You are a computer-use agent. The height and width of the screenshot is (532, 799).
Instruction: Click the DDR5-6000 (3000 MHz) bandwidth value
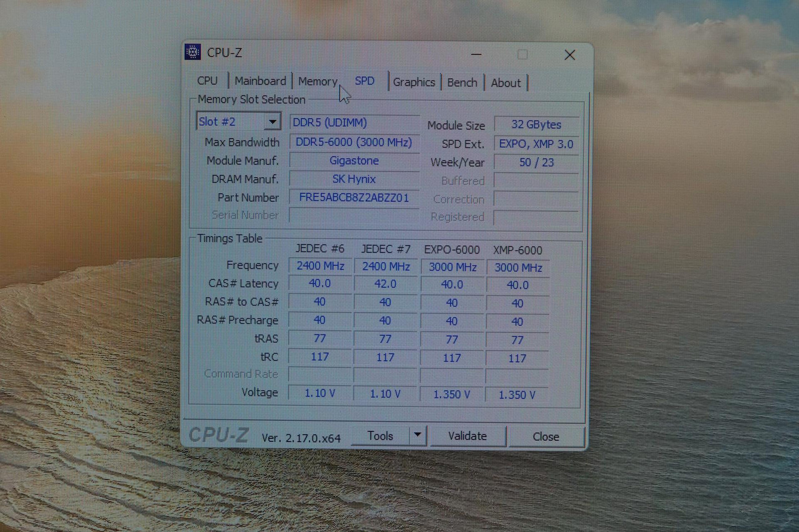[355, 142]
